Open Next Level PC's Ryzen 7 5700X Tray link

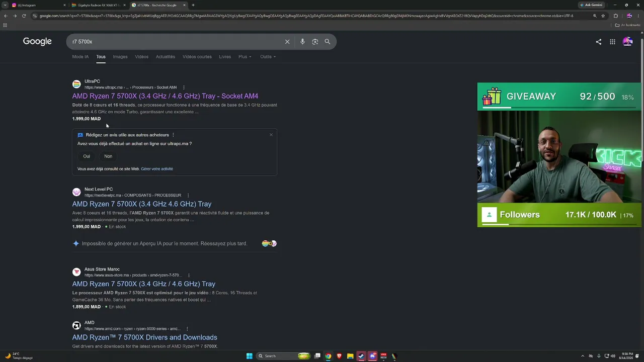[142, 204]
